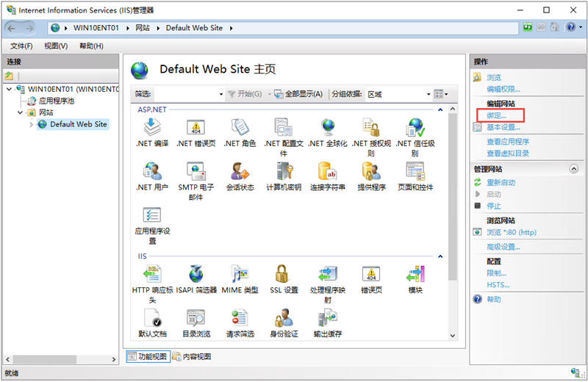Open the .NET 编译 feature icon
Screen dimensions: 588x382
[152, 128]
